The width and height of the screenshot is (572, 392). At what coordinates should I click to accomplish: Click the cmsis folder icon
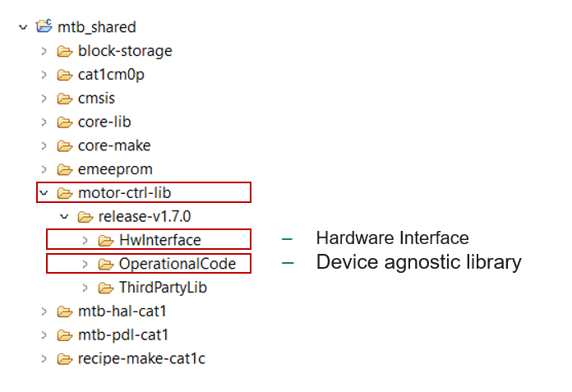(x=65, y=99)
